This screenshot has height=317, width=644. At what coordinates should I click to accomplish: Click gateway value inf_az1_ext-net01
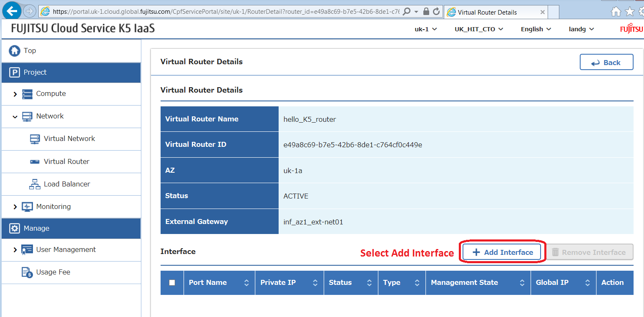pyautogui.click(x=313, y=222)
